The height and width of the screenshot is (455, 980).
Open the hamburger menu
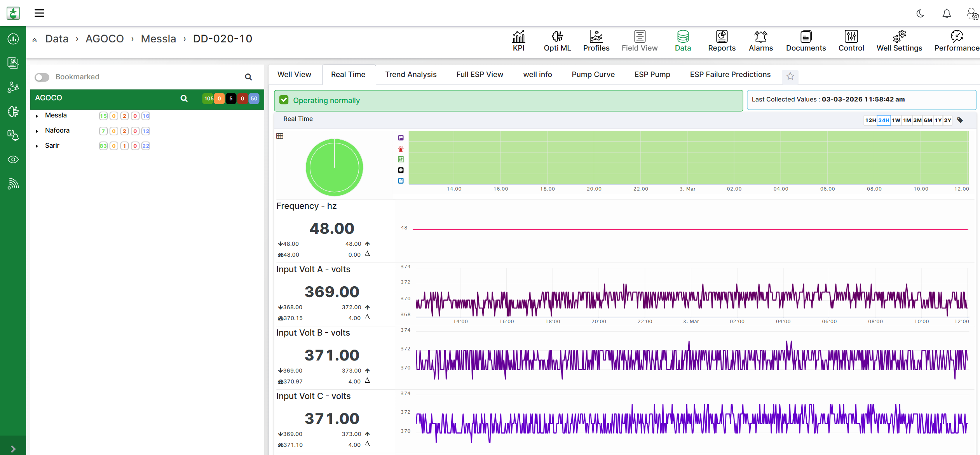click(x=39, y=13)
